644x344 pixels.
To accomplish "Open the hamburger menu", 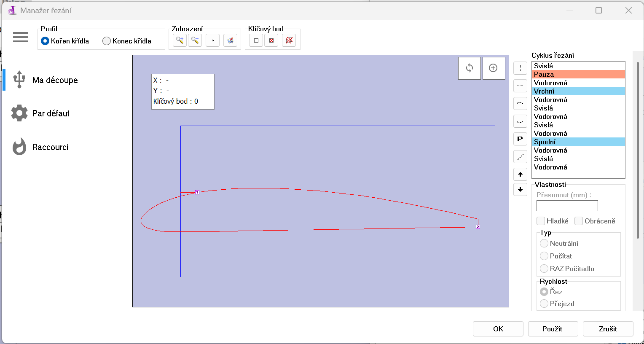I will coord(21,37).
